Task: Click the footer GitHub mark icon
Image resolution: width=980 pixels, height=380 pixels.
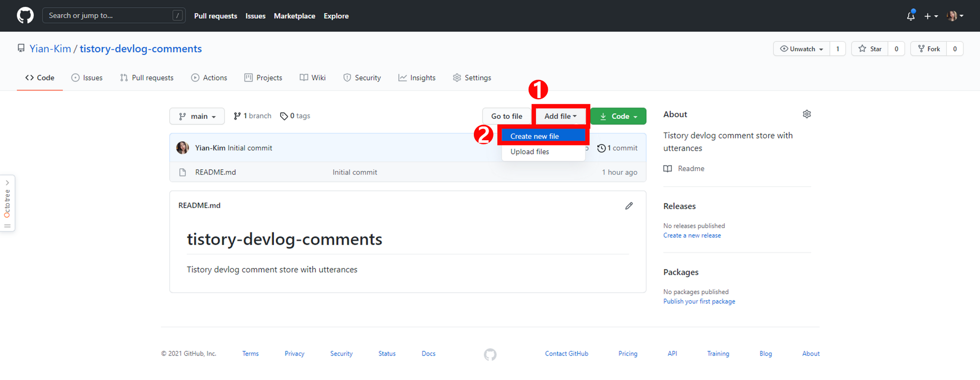Action: (490, 354)
